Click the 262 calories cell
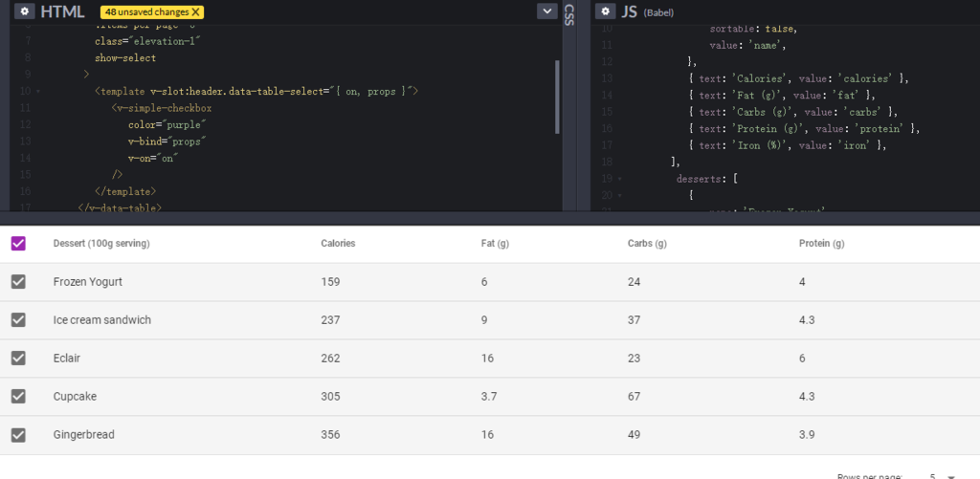980x479 pixels. [330, 358]
